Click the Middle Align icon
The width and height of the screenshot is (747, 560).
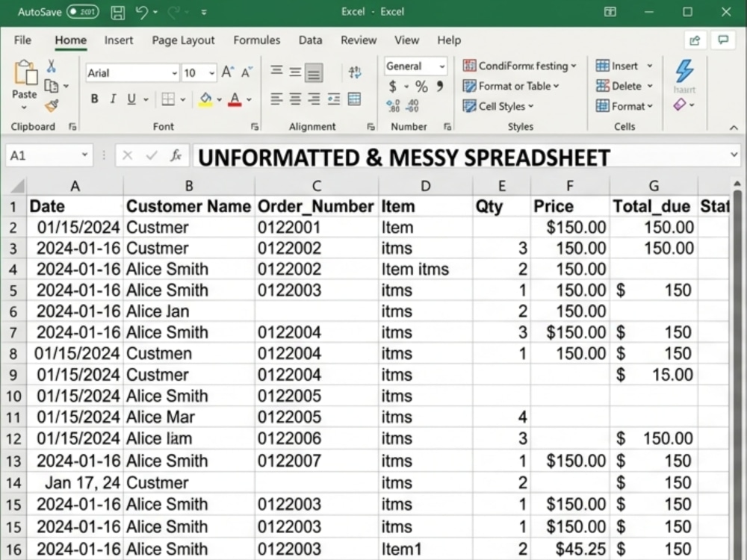pyautogui.click(x=295, y=72)
